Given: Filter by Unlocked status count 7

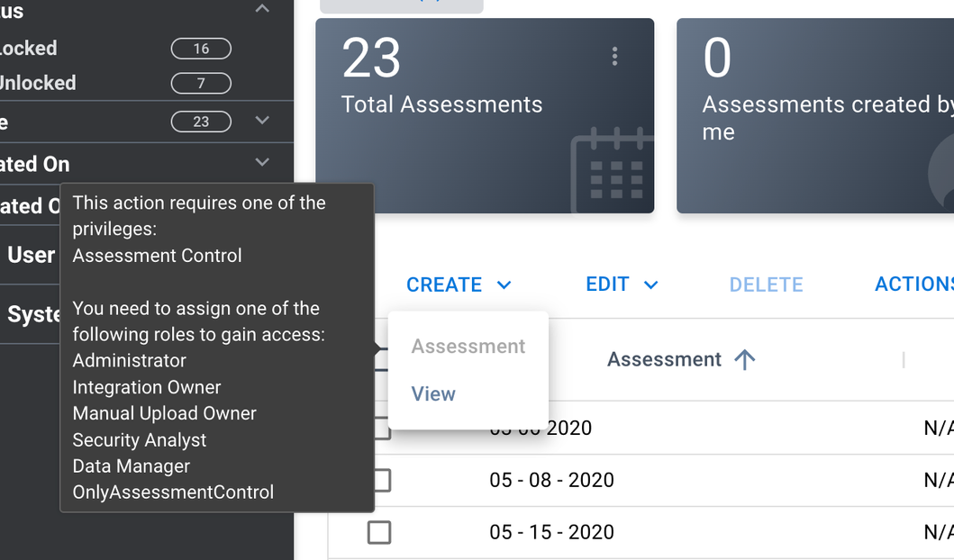Looking at the screenshot, I should click(200, 83).
